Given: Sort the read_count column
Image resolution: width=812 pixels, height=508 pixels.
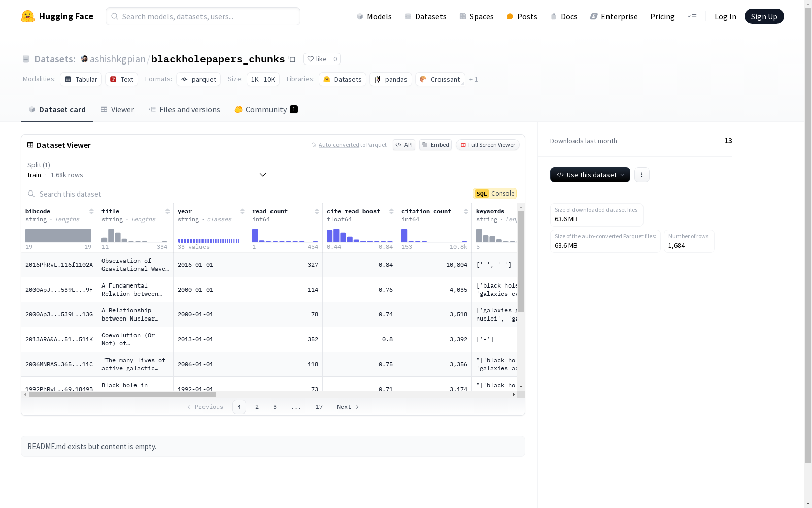Looking at the screenshot, I should [317, 211].
